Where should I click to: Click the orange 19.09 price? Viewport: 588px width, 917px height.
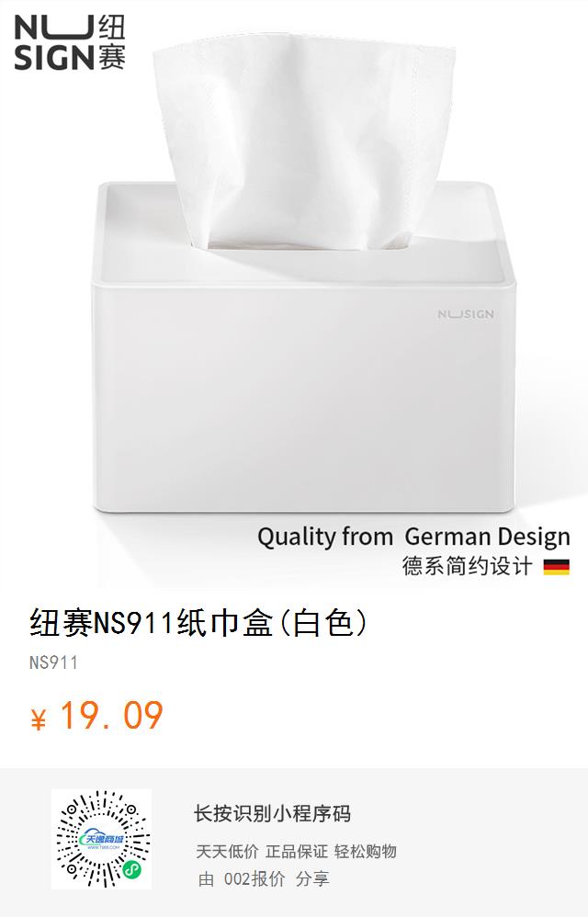coord(111,716)
